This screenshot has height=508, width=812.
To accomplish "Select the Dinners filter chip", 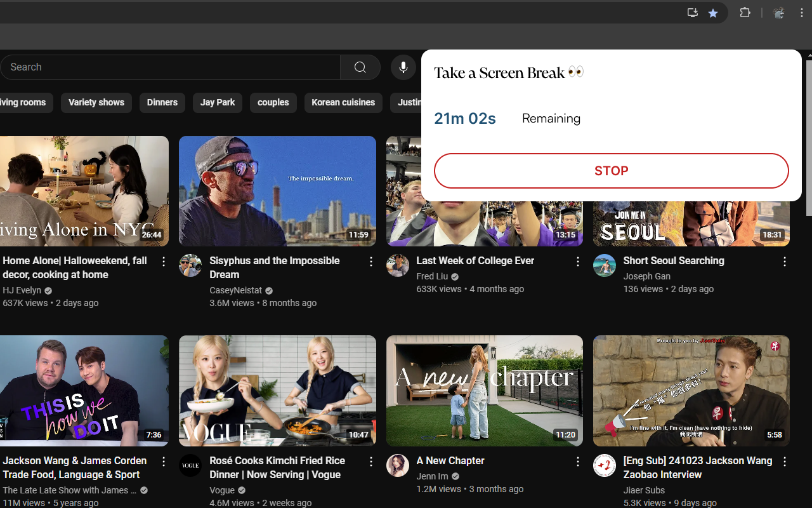I will (x=162, y=102).
